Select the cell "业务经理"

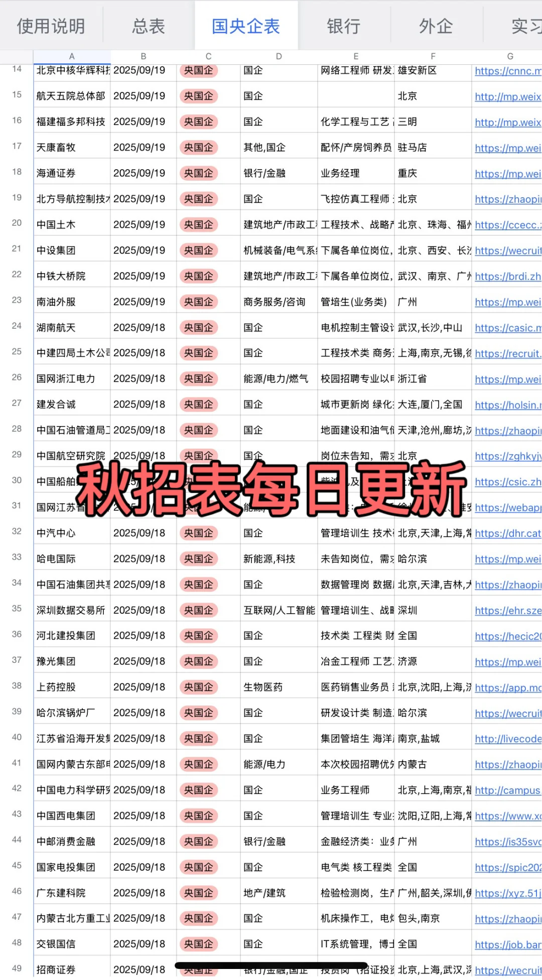tap(356, 173)
